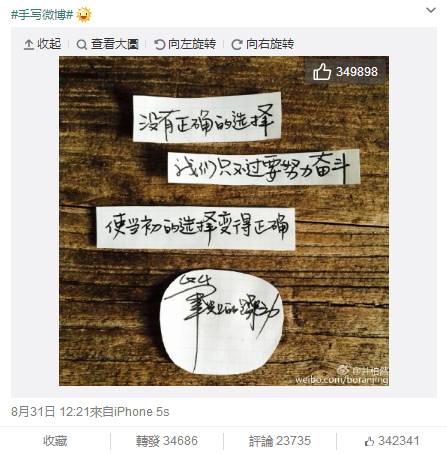Click the thumbs-up icon over the photo
Screen dimensions: 447x454
pyautogui.click(x=322, y=71)
